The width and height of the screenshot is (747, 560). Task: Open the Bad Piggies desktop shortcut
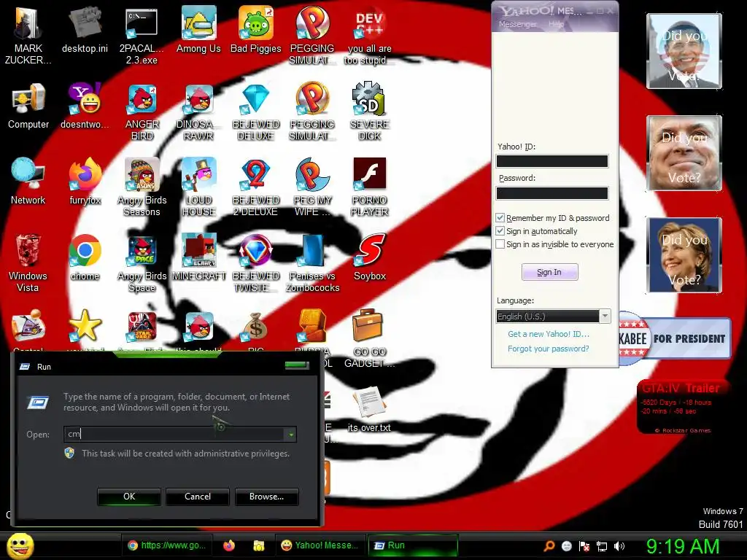(256, 29)
